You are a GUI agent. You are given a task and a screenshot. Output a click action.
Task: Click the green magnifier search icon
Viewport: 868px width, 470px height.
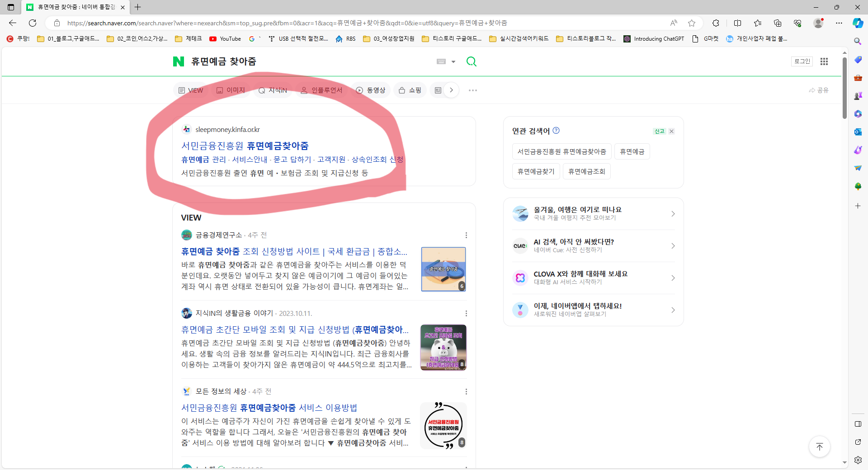(471, 61)
